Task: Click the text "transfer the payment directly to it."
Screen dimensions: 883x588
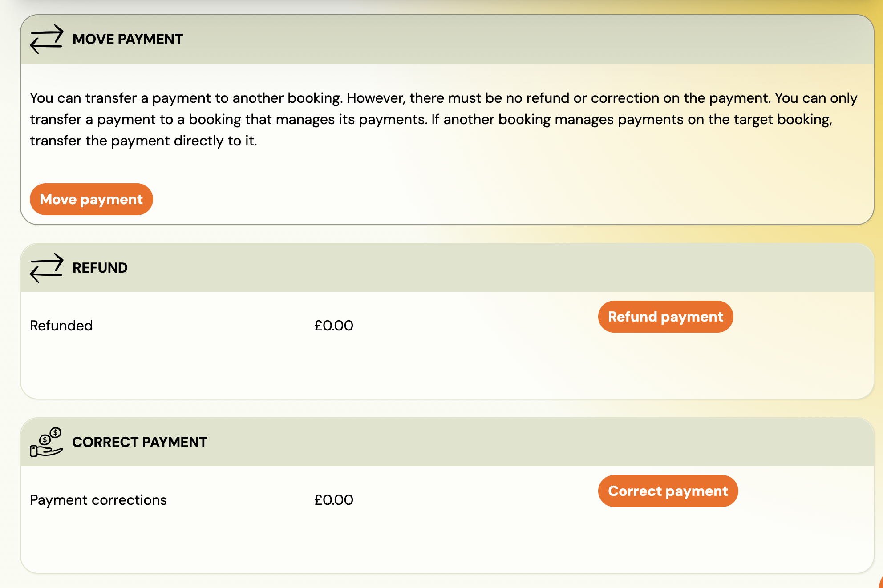Action: pos(143,141)
